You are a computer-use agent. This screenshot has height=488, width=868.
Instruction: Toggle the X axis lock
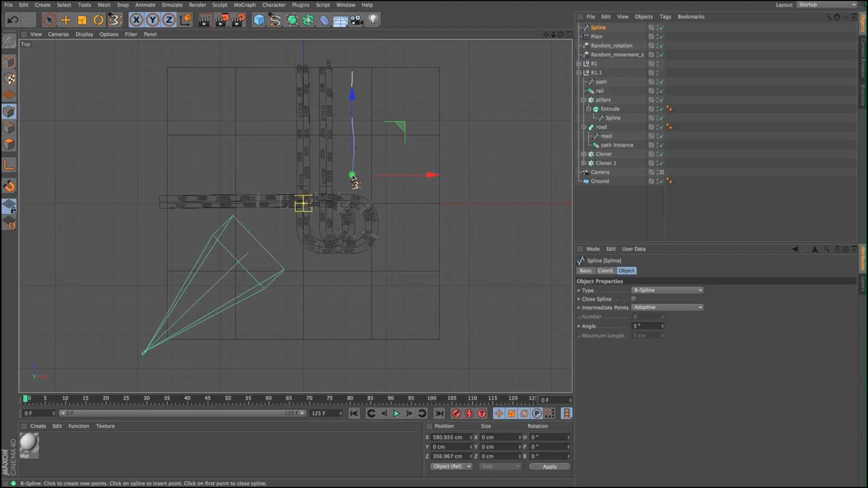coord(136,20)
